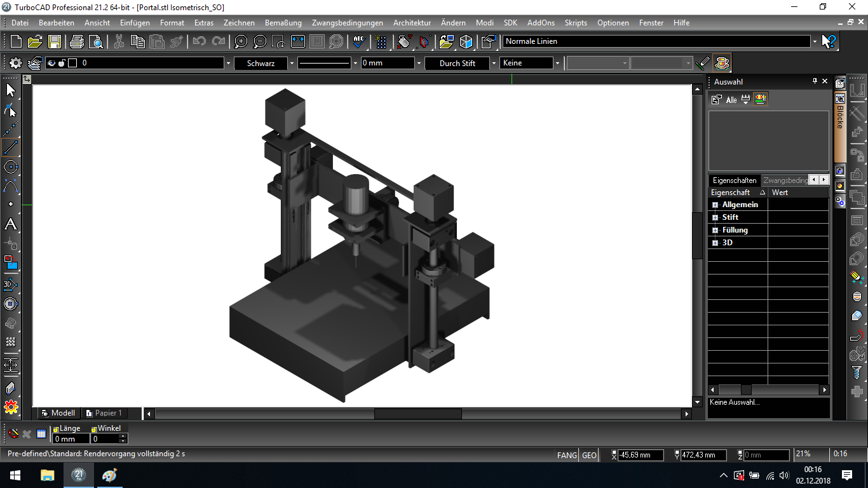The width and height of the screenshot is (868, 488).
Task: Zoom out with the minus magnifier
Action: (x=260, y=42)
